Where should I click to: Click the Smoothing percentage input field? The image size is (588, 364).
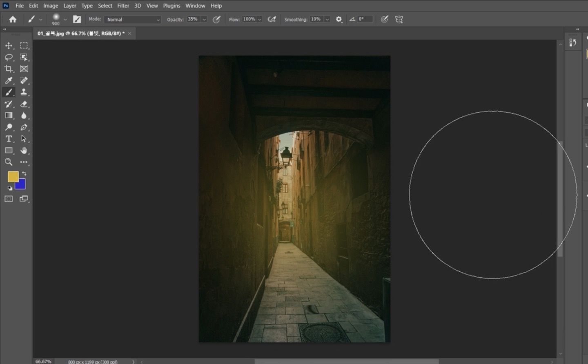pyautogui.click(x=316, y=19)
